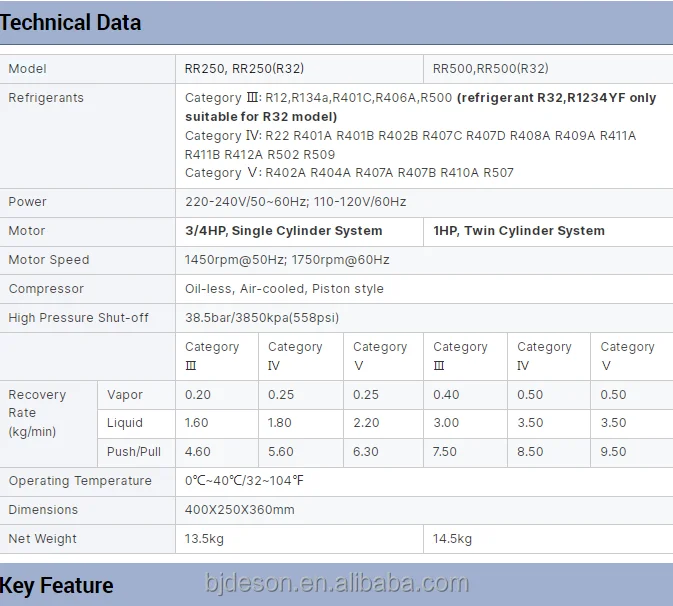This screenshot has height=606, width=673.
Task: Click the 'Recovery Rate (kg/min)' label
Action: pos(37,413)
